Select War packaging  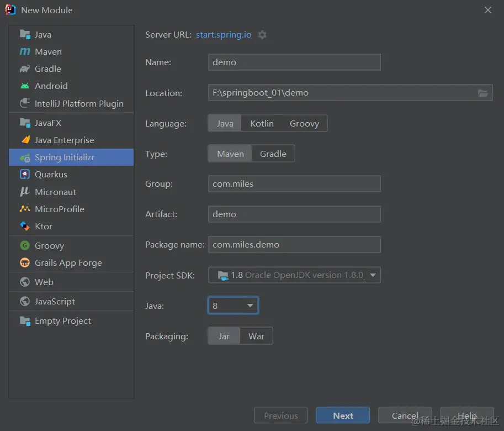(256, 336)
